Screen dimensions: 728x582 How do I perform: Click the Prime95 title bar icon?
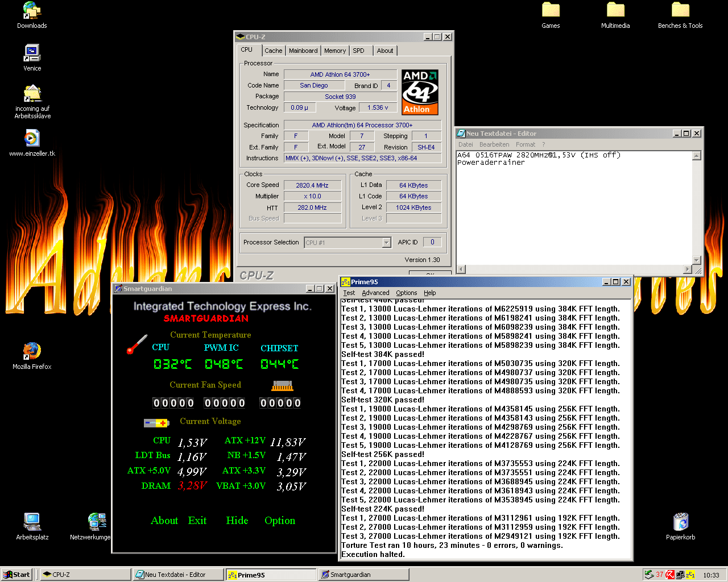click(x=345, y=282)
